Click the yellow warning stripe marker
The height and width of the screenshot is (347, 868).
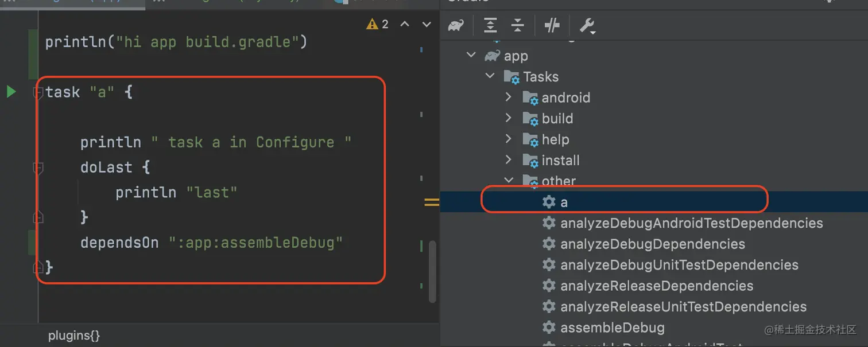[432, 202]
